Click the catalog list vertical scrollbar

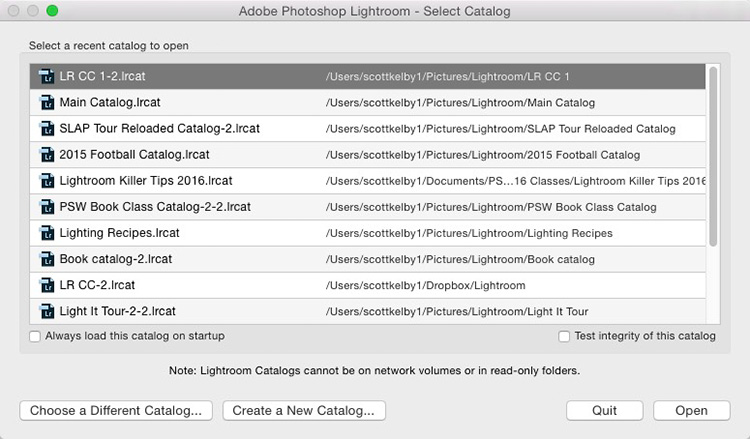(x=713, y=156)
